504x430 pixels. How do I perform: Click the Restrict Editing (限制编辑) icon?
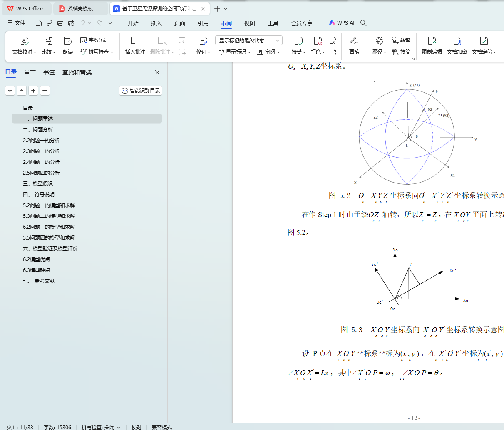coord(432,41)
